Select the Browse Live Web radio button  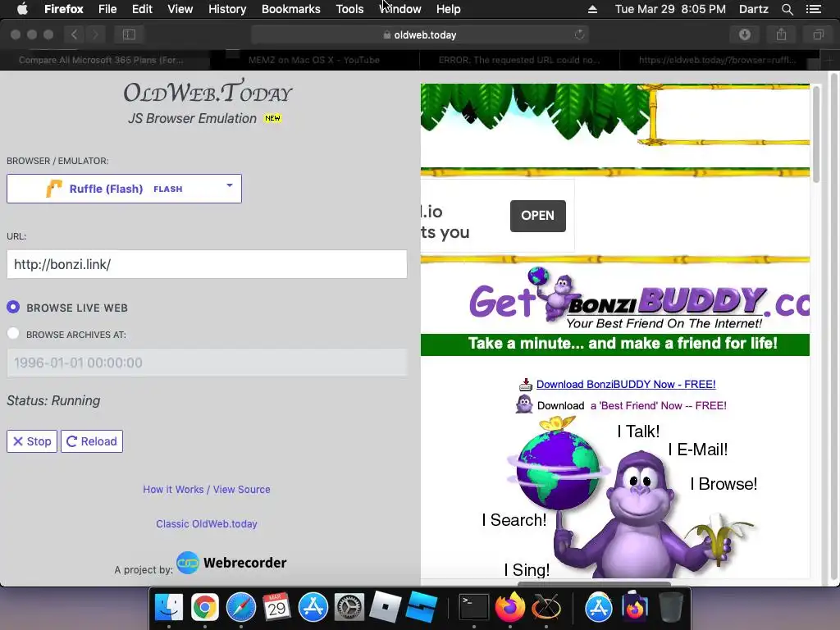13,307
